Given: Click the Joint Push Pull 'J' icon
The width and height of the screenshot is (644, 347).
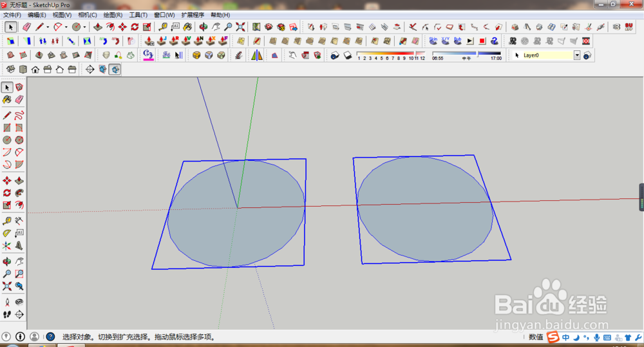Looking at the screenshot, I should (162, 41).
